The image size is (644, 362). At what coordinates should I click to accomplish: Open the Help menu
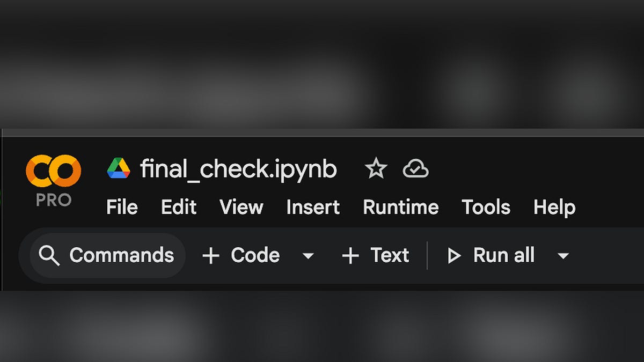(x=554, y=207)
